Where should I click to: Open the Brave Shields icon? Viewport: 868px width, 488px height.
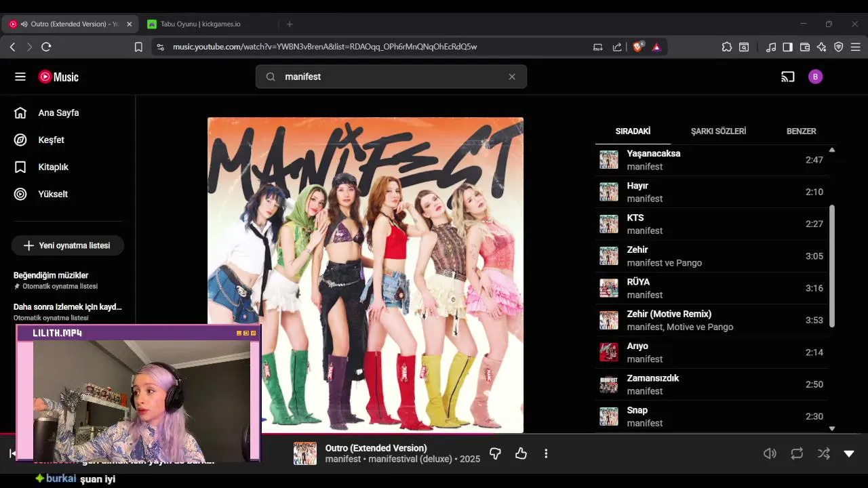[x=638, y=47]
